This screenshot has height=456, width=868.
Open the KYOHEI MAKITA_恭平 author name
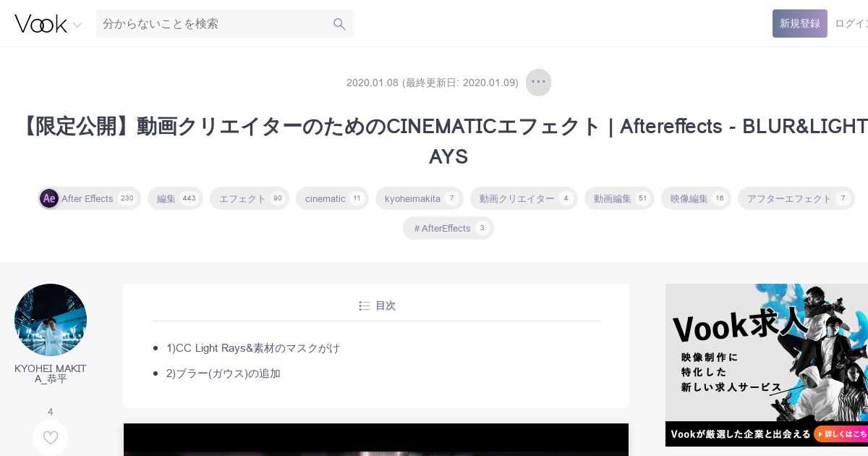51,373
